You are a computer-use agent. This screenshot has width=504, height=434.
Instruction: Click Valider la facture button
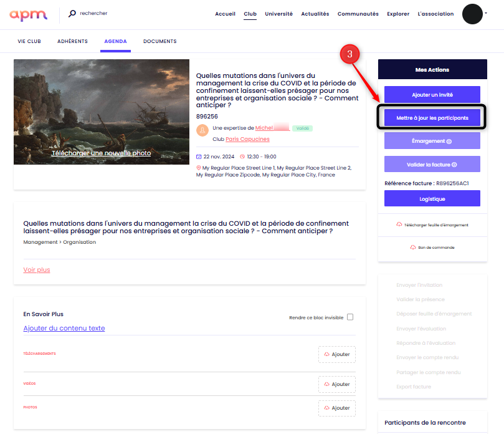pos(432,165)
